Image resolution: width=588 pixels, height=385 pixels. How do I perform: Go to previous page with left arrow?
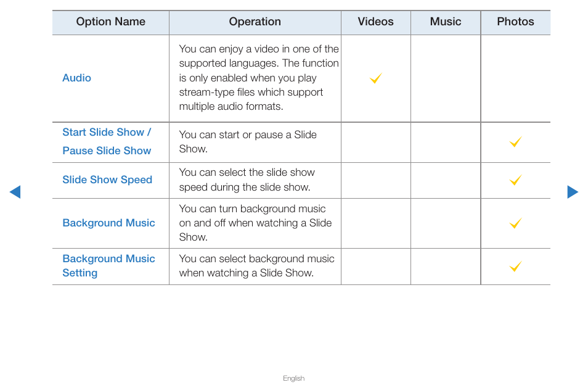click(15, 192)
